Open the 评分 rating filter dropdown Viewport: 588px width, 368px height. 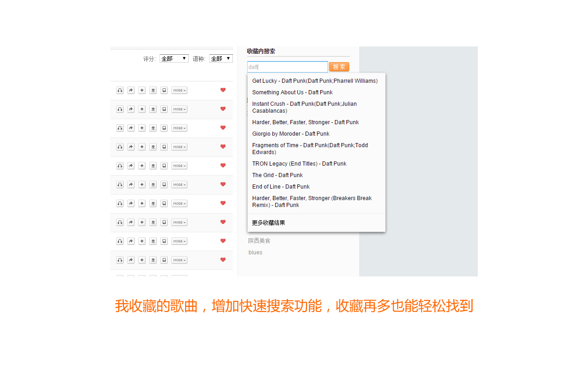(174, 58)
